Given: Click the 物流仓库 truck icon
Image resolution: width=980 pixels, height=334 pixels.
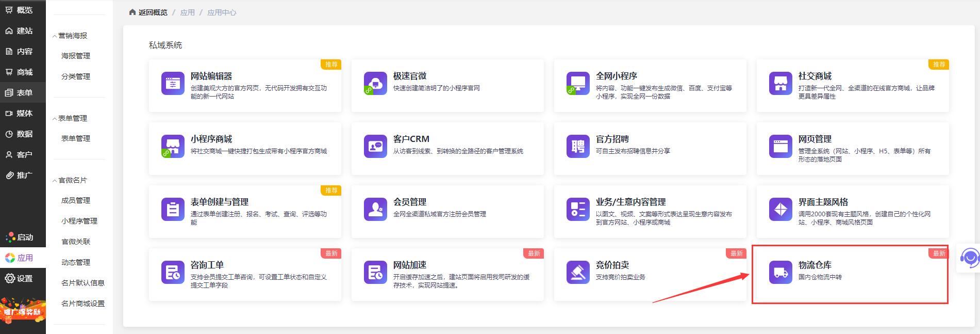Looking at the screenshot, I should tap(780, 273).
